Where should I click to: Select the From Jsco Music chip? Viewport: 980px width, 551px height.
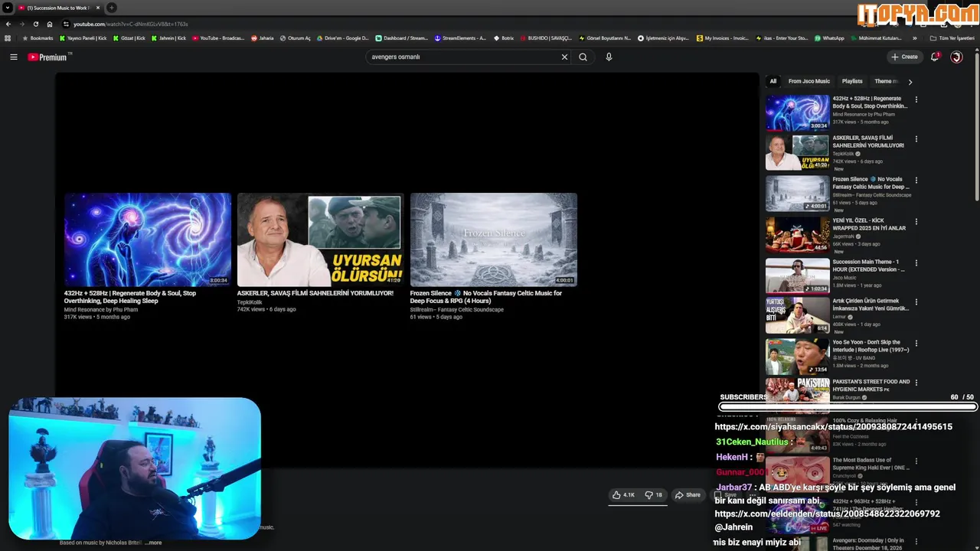tap(808, 81)
